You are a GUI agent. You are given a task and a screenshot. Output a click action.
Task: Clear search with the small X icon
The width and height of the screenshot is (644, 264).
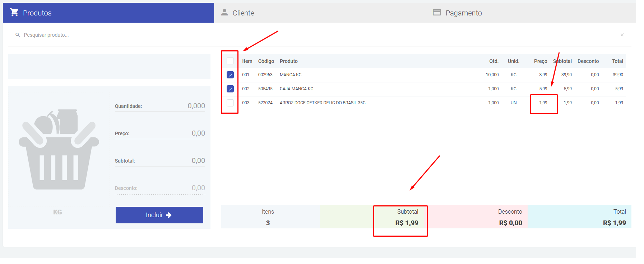(x=622, y=35)
